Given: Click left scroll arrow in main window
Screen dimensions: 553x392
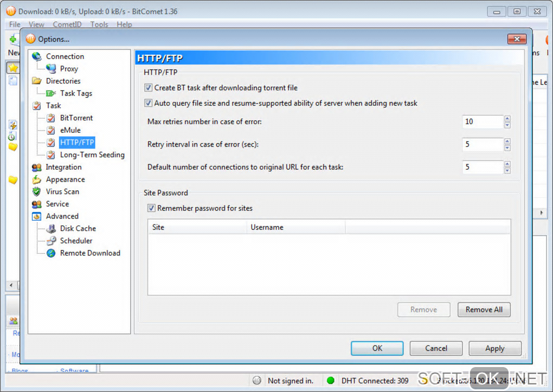Looking at the screenshot, I should 11,285.
